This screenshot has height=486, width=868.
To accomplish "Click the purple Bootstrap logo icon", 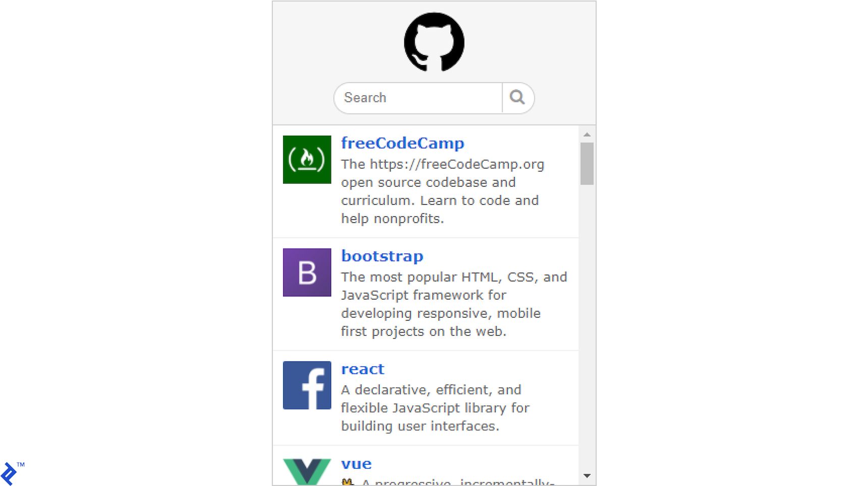I will click(306, 272).
